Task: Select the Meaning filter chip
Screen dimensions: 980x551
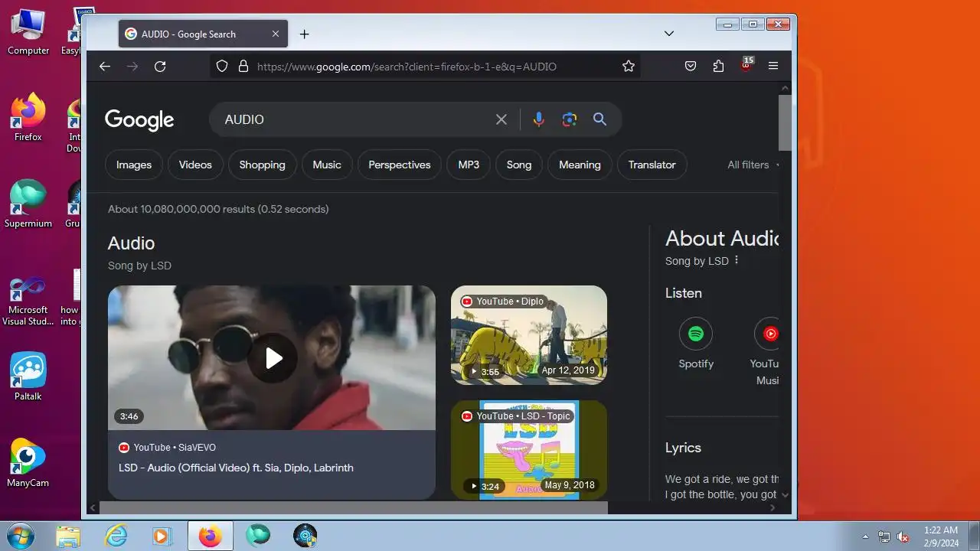Action: click(x=580, y=165)
